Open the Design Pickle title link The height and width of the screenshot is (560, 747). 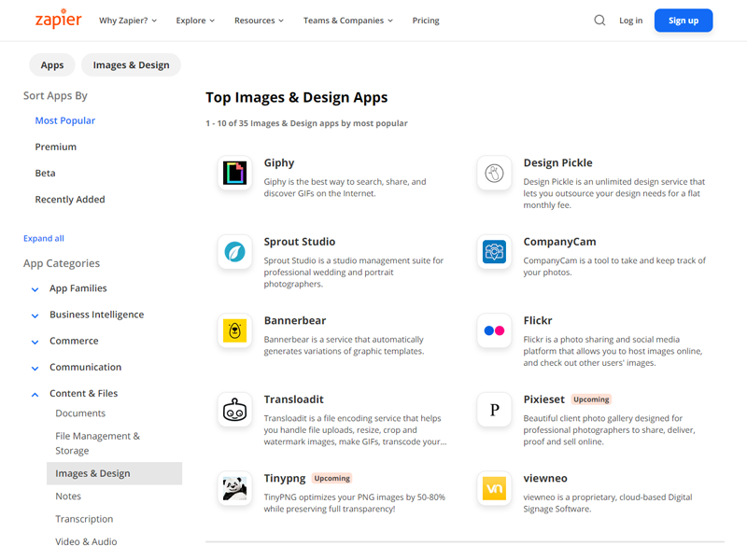click(557, 162)
